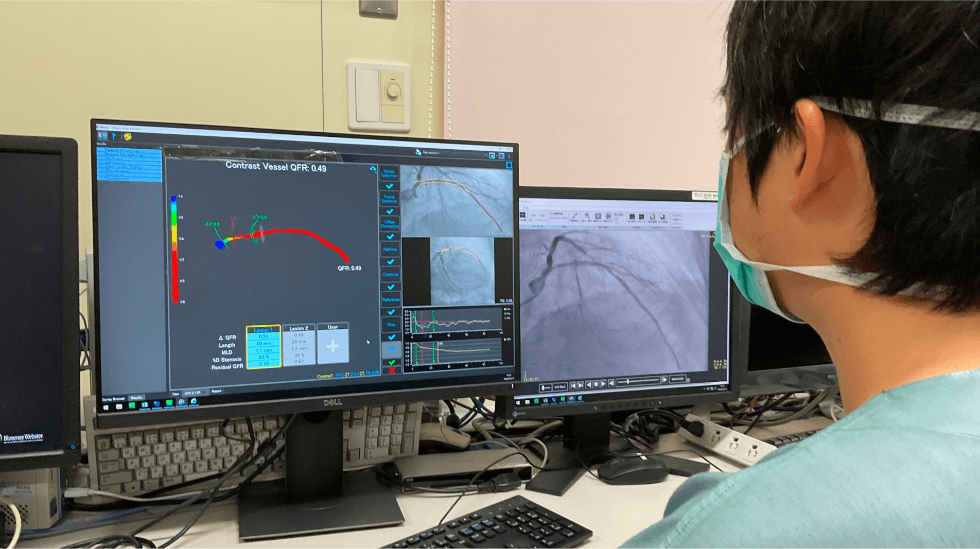
Task: Click the QFR color scale bar
Action: pyautogui.click(x=174, y=249)
